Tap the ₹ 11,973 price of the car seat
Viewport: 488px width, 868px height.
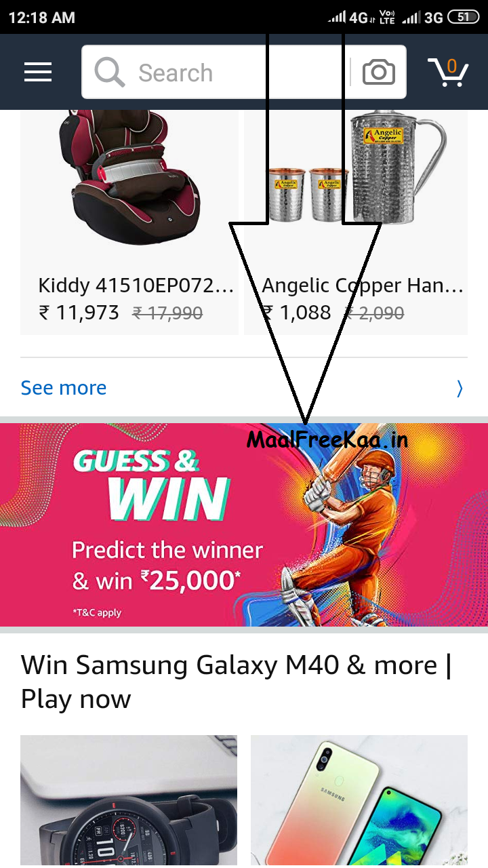pos(79,313)
